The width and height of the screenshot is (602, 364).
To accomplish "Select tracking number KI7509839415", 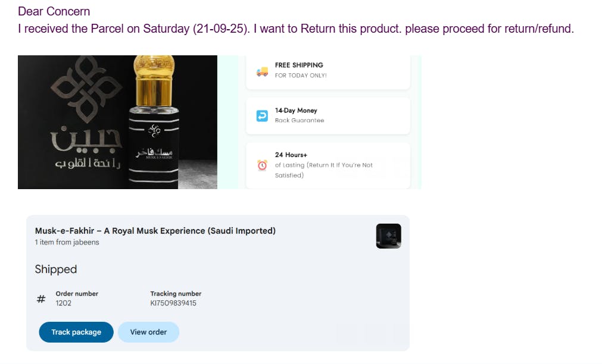I will tap(173, 303).
